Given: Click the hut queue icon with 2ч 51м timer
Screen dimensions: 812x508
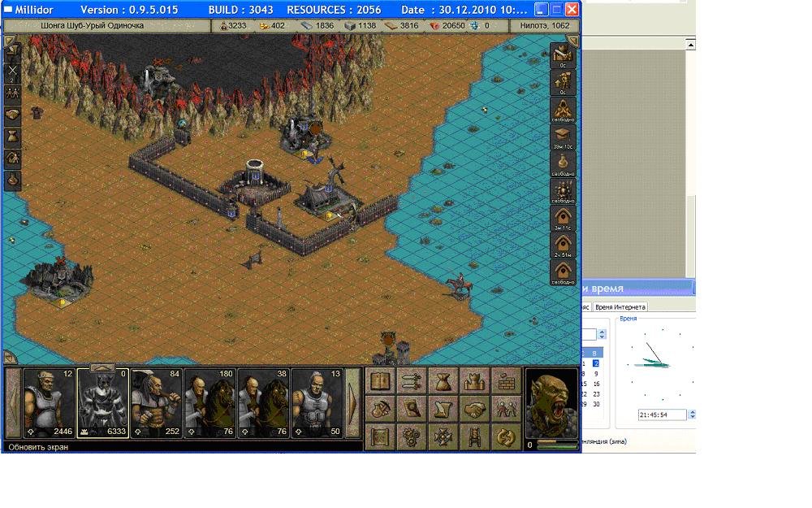Looking at the screenshot, I should [563, 245].
